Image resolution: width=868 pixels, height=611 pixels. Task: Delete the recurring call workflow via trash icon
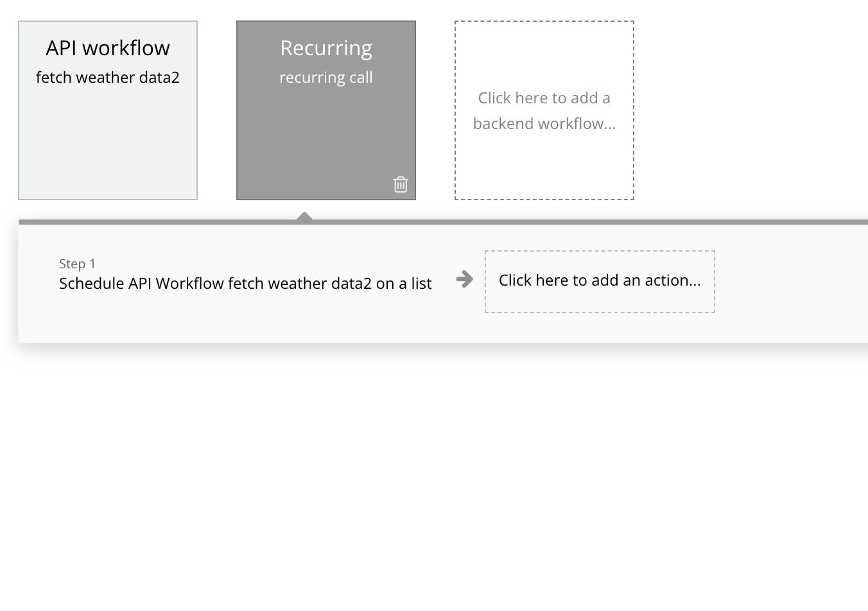tap(401, 184)
